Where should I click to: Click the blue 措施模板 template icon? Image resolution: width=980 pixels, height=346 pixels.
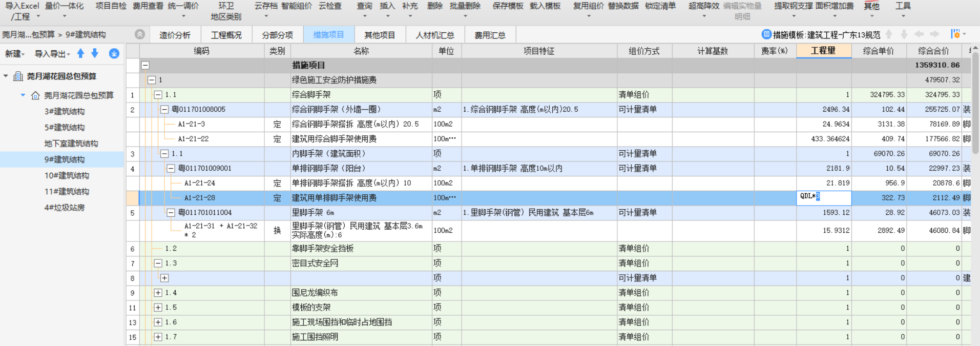point(766,34)
